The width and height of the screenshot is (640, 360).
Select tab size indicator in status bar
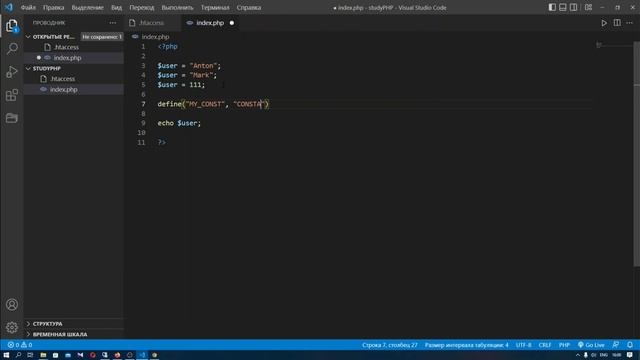[467, 345]
